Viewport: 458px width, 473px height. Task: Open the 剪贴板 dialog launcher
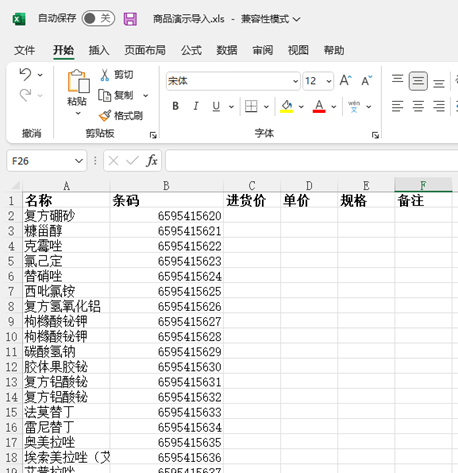[x=153, y=135]
